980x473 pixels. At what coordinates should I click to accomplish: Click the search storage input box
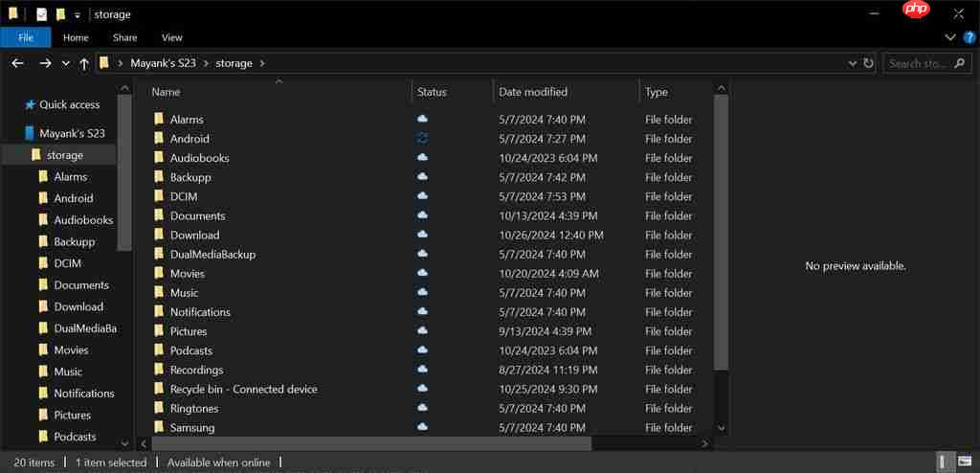pos(917,63)
